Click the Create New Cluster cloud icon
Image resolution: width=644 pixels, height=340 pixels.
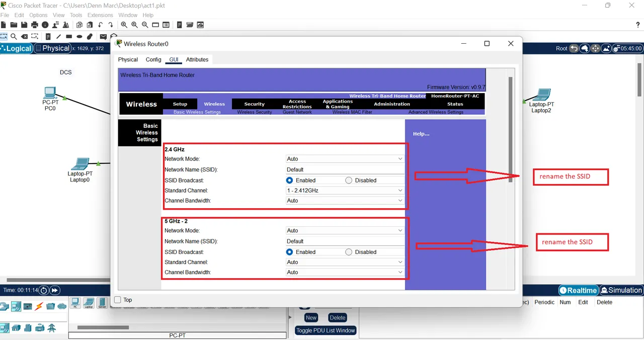(585, 48)
